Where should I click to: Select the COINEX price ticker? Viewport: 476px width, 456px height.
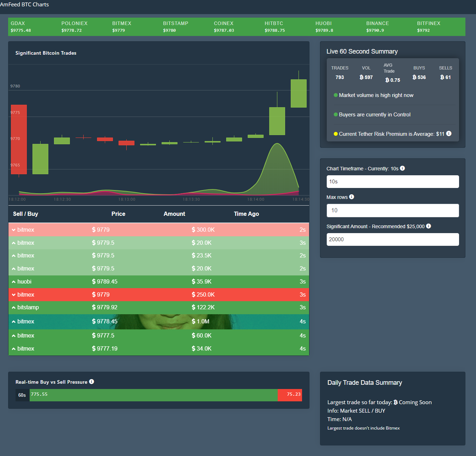224,27
